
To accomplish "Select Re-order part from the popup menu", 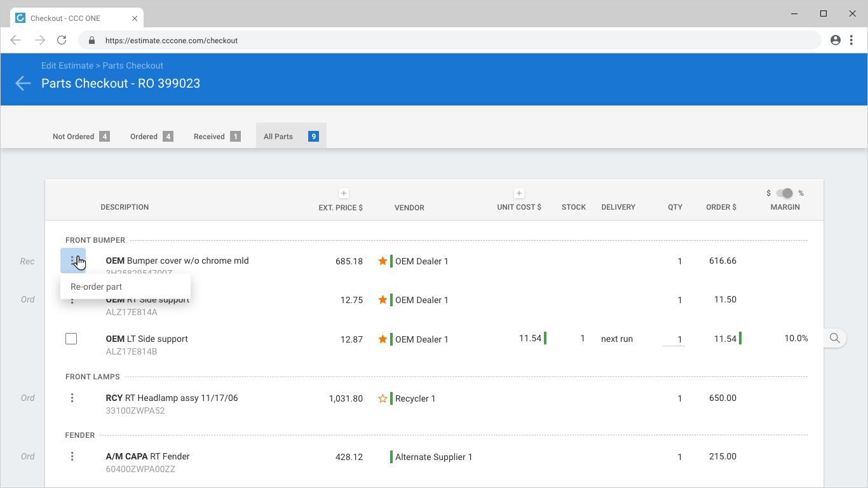I will (x=125, y=287).
